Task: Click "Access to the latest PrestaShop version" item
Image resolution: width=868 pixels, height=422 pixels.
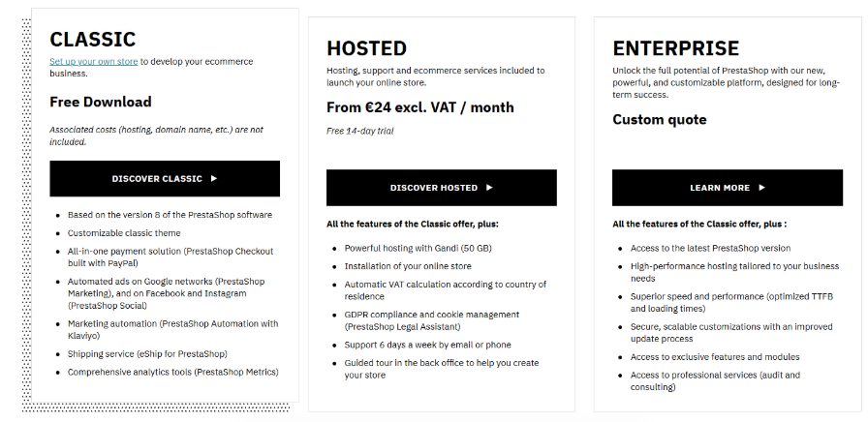Action: pyautogui.click(x=710, y=249)
